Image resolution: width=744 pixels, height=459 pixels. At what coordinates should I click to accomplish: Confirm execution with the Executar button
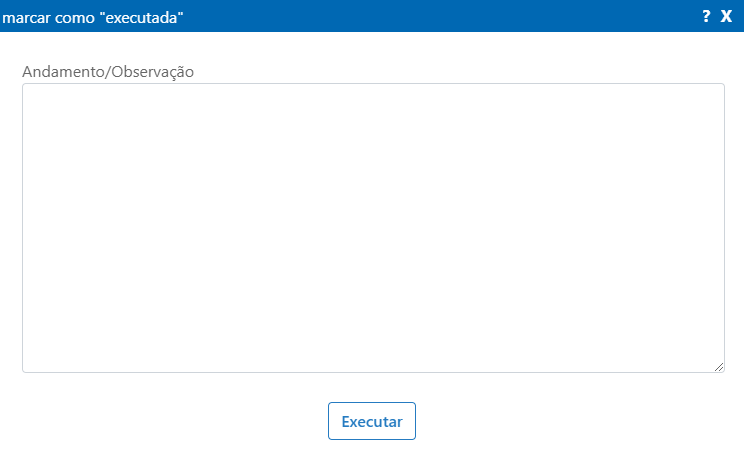coord(372,421)
